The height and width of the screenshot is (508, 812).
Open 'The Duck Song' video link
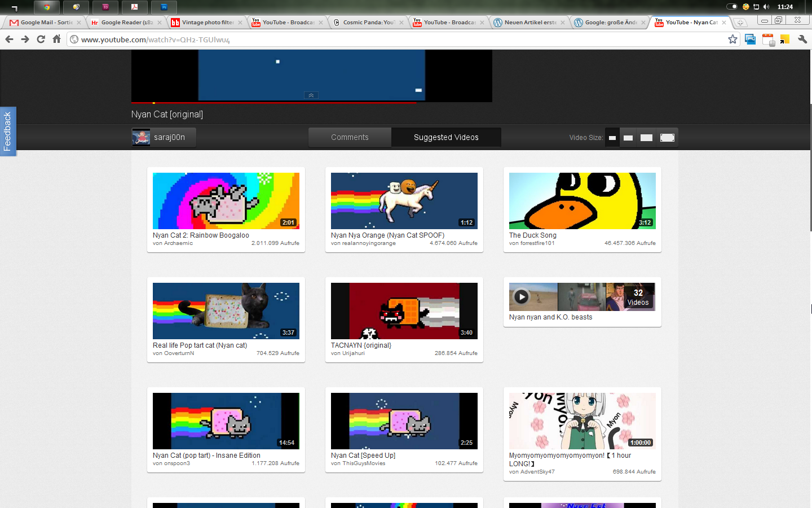(532, 235)
